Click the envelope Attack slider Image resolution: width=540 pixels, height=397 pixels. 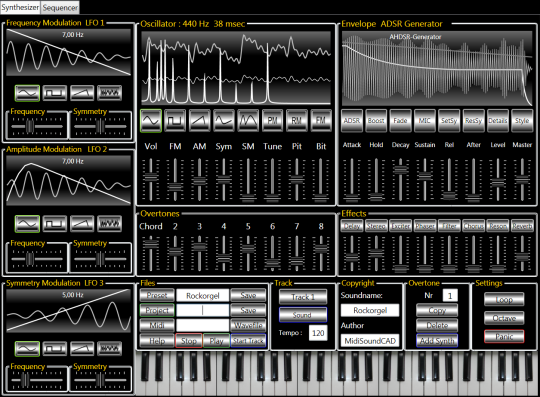352,180
